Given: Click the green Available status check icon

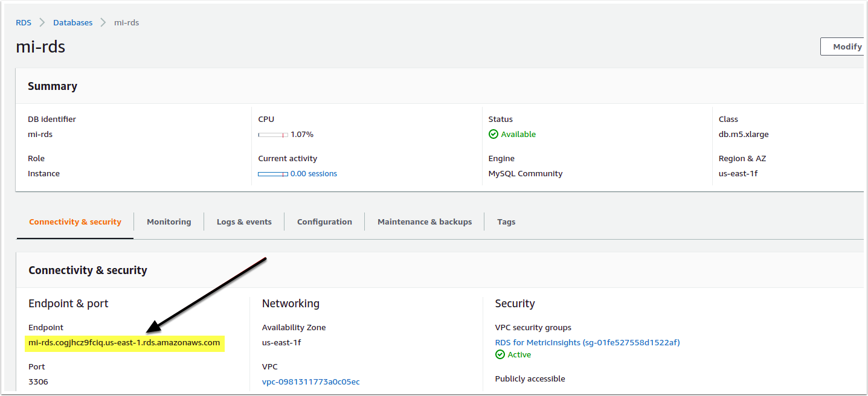Looking at the screenshot, I should click(x=493, y=134).
